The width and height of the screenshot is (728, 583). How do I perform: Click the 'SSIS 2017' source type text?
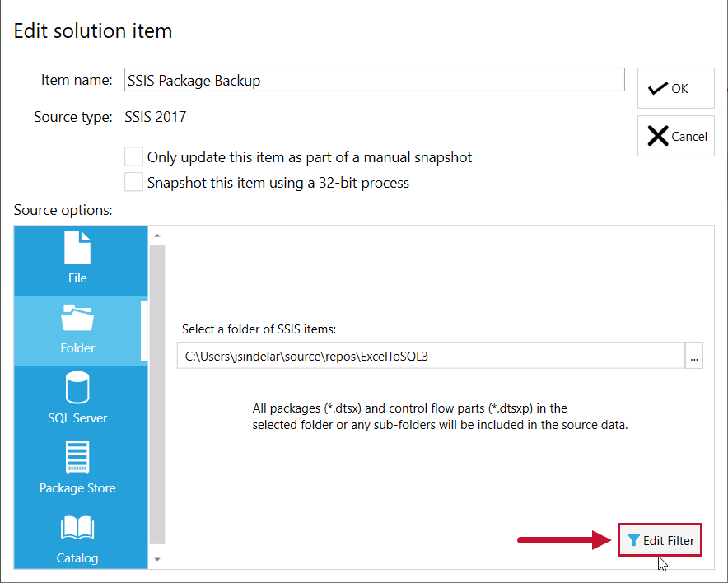tap(155, 116)
